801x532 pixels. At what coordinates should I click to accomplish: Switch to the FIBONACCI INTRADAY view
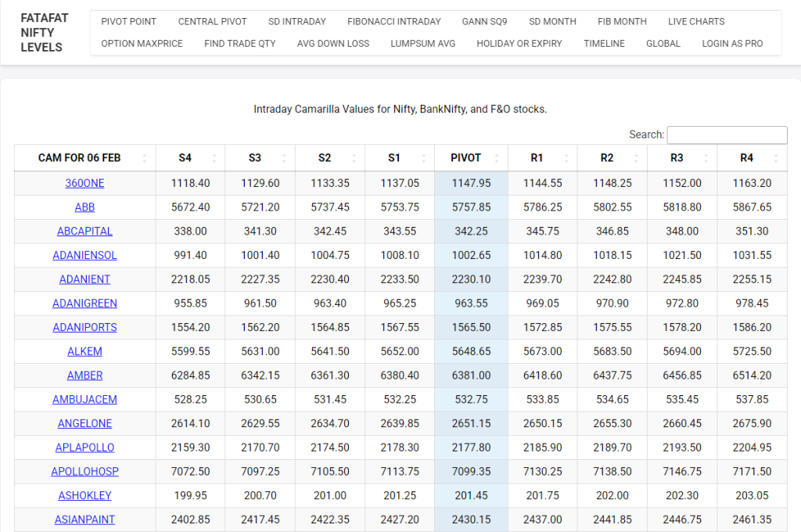pos(394,21)
